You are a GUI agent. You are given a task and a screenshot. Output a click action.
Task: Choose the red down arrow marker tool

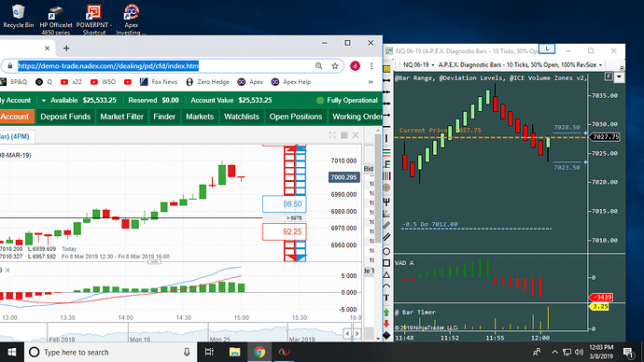click(x=386, y=324)
